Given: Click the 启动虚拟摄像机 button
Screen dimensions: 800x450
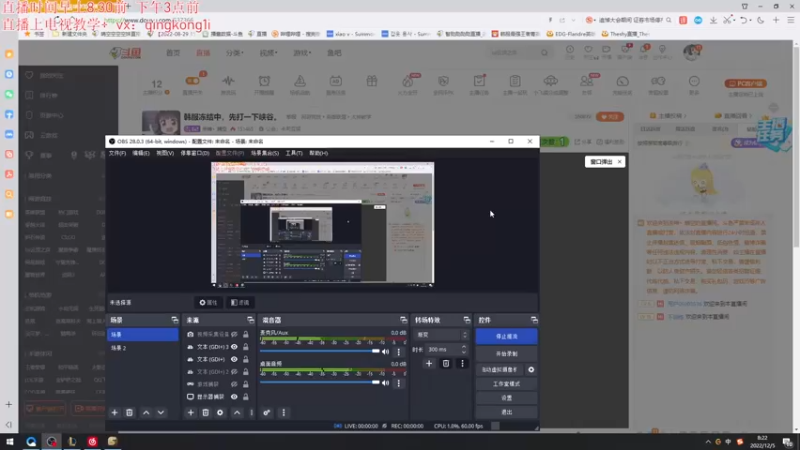Looking at the screenshot, I should tap(499, 369).
